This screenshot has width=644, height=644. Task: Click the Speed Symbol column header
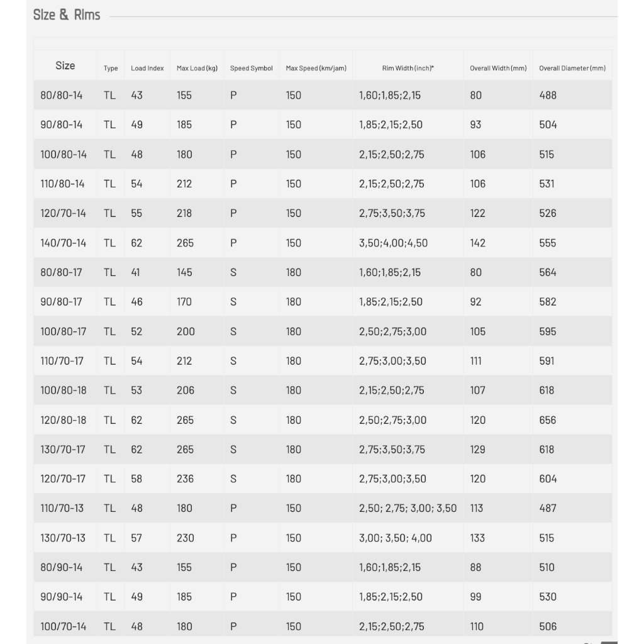pyautogui.click(x=251, y=68)
